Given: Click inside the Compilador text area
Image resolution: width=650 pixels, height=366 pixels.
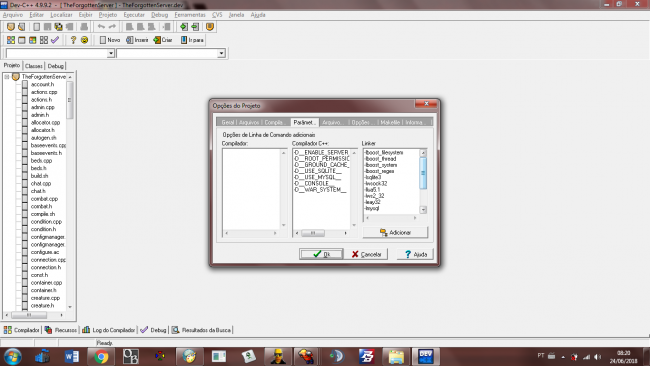Looking at the screenshot, I should click(x=251, y=189).
